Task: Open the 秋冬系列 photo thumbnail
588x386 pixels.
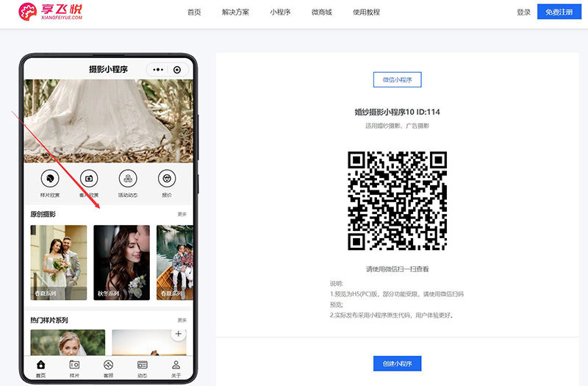Action: (121, 262)
